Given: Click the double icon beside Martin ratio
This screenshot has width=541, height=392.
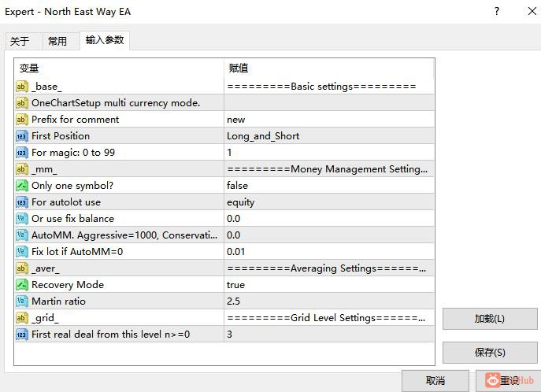Looking at the screenshot, I should [x=22, y=301].
